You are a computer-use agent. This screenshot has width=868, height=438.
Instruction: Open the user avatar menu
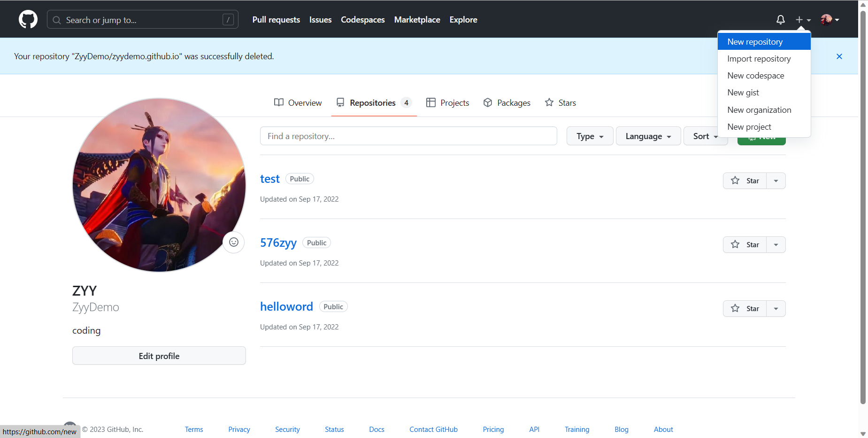click(830, 20)
